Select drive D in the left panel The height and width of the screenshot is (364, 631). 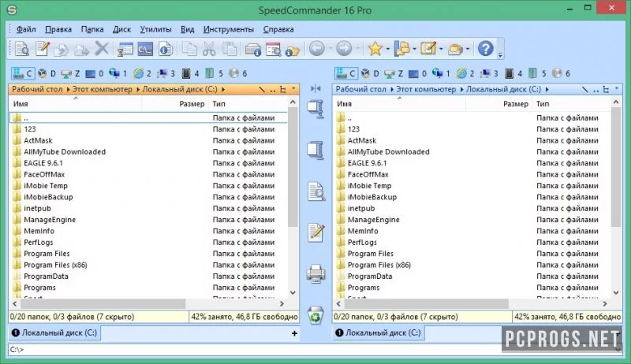click(47, 73)
